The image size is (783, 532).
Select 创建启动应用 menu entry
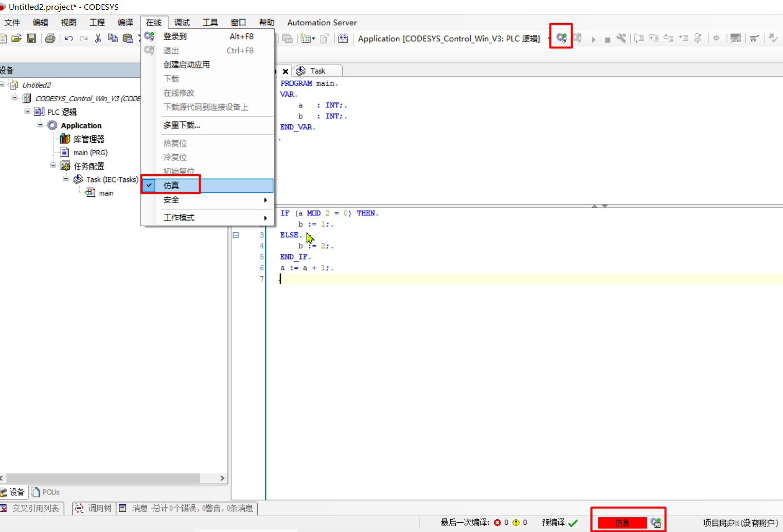click(x=207, y=65)
